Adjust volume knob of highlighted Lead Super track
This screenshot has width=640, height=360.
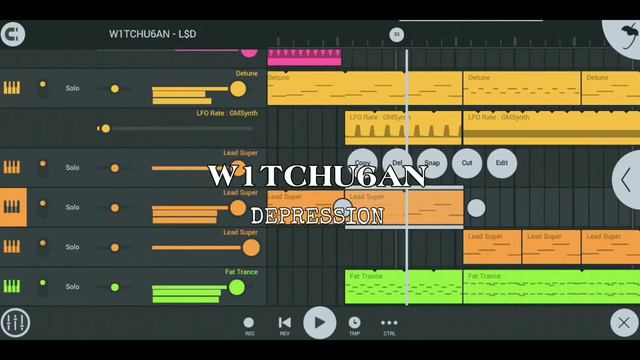click(x=238, y=208)
